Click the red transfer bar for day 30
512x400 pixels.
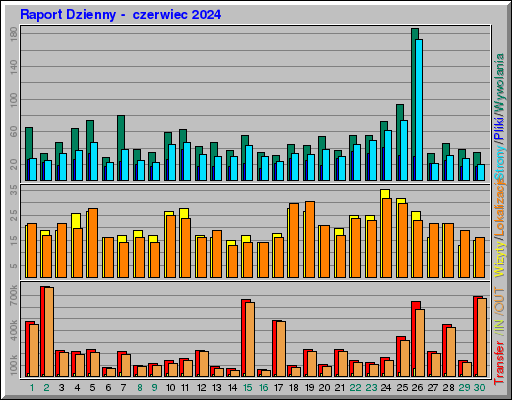pyautogui.click(x=476, y=336)
